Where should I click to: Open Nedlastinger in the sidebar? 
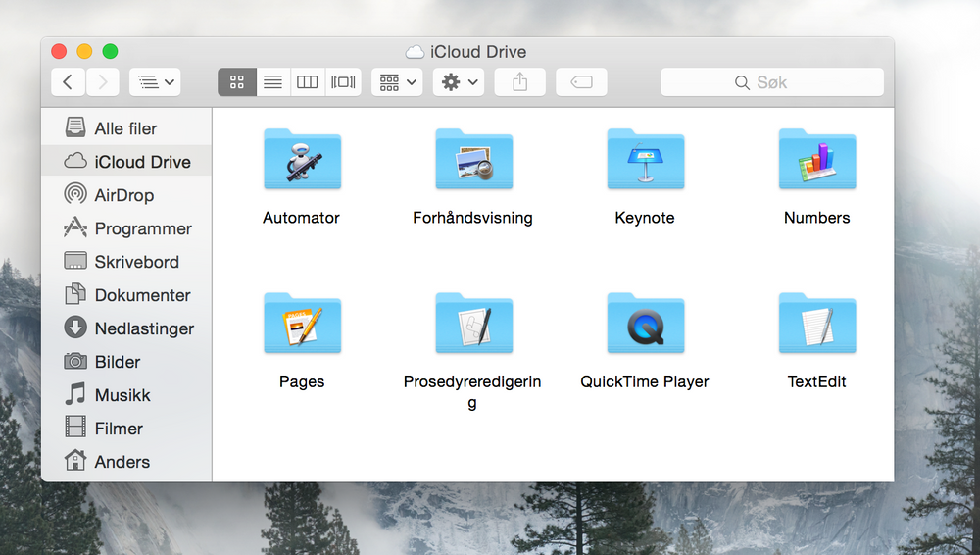click(x=126, y=328)
